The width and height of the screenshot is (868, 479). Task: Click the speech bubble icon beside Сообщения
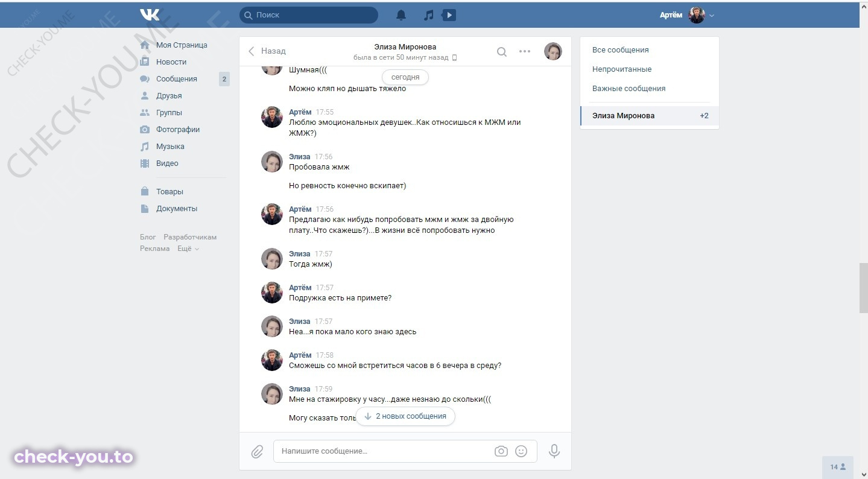click(145, 79)
